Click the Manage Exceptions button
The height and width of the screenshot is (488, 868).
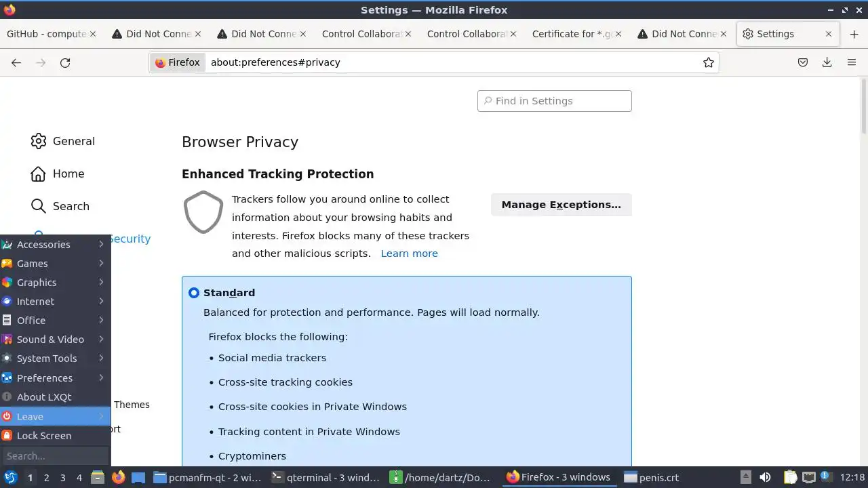tap(561, 205)
